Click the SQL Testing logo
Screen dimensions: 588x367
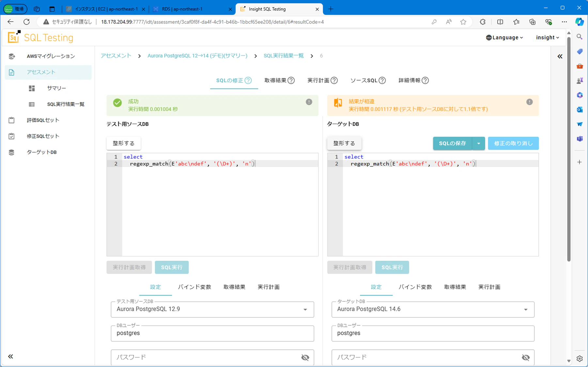(x=40, y=38)
